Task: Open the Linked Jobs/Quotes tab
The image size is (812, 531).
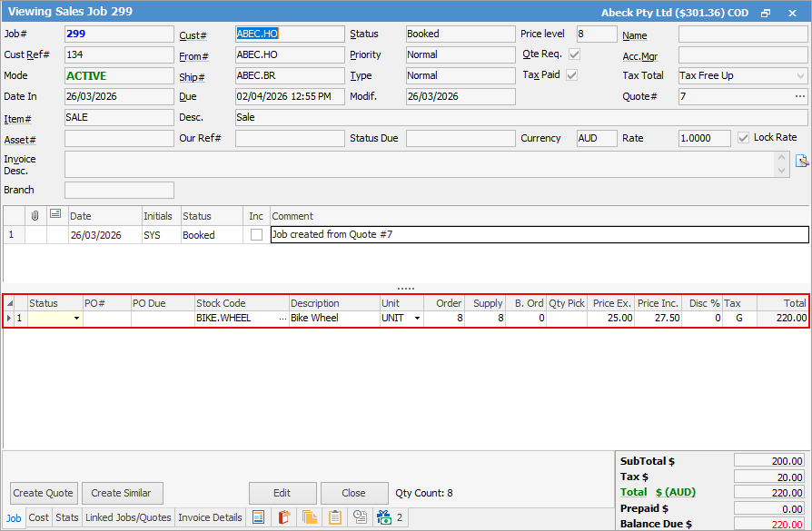Action: 128,517
